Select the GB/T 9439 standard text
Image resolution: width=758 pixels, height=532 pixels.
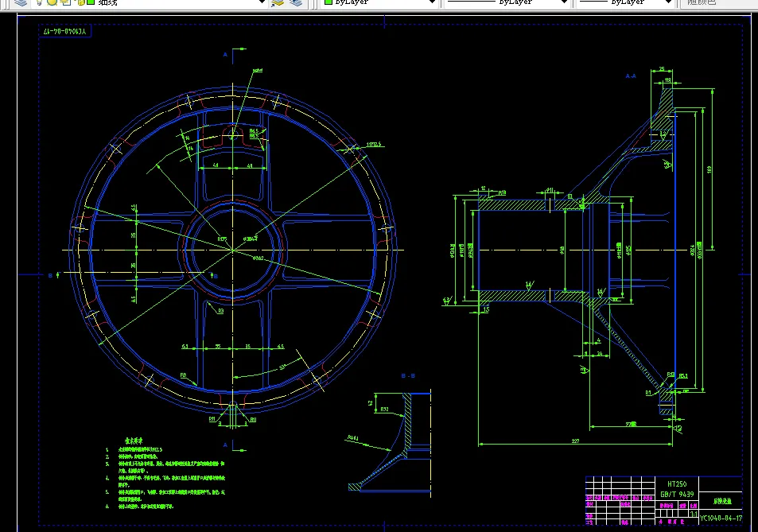click(x=677, y=495)
